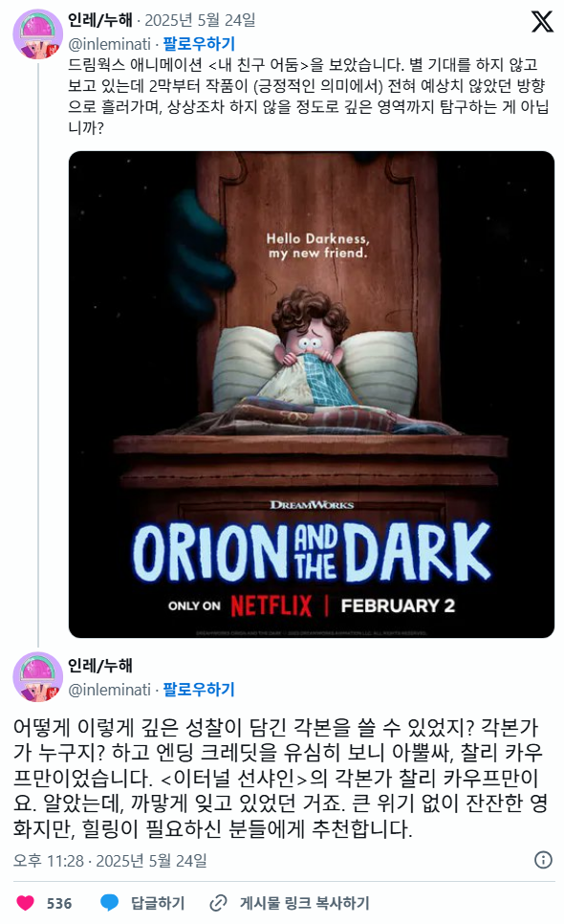The image size is (564, 924).
Task: Click the top @inleminati handle
Action: point(110,44)
